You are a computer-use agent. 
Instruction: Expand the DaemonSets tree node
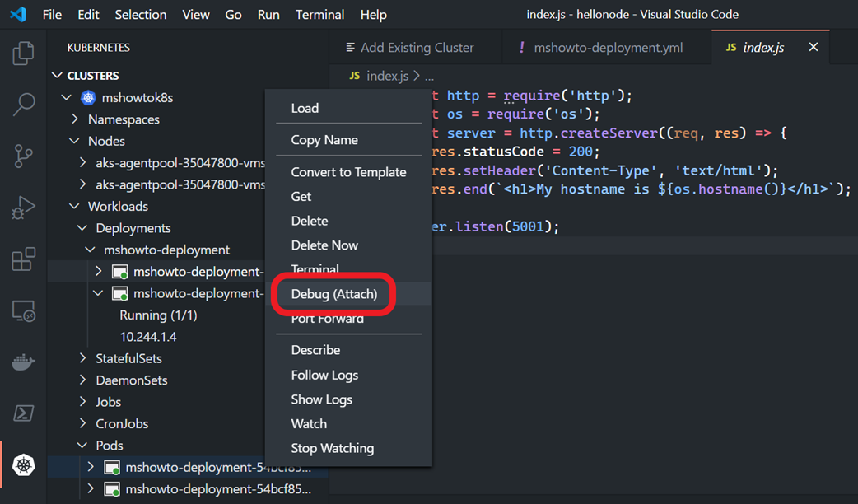[x=82, y=380]
